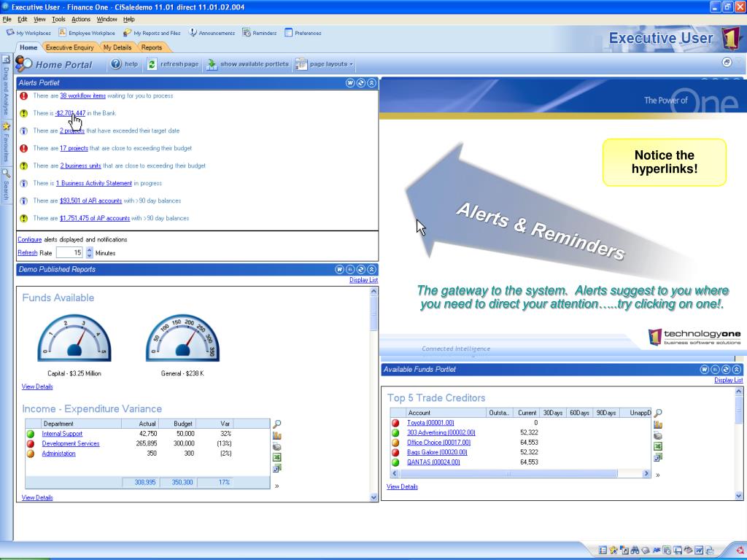
Task: Open the Actions menu
Action: tap(80, 19)
